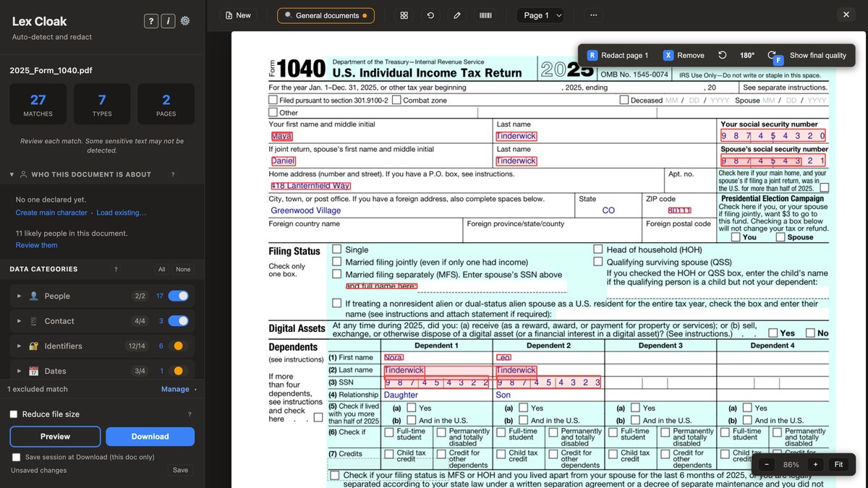Toggle the Dates category switch
Viewport: 868px width, 488px height.
point(178,371)
